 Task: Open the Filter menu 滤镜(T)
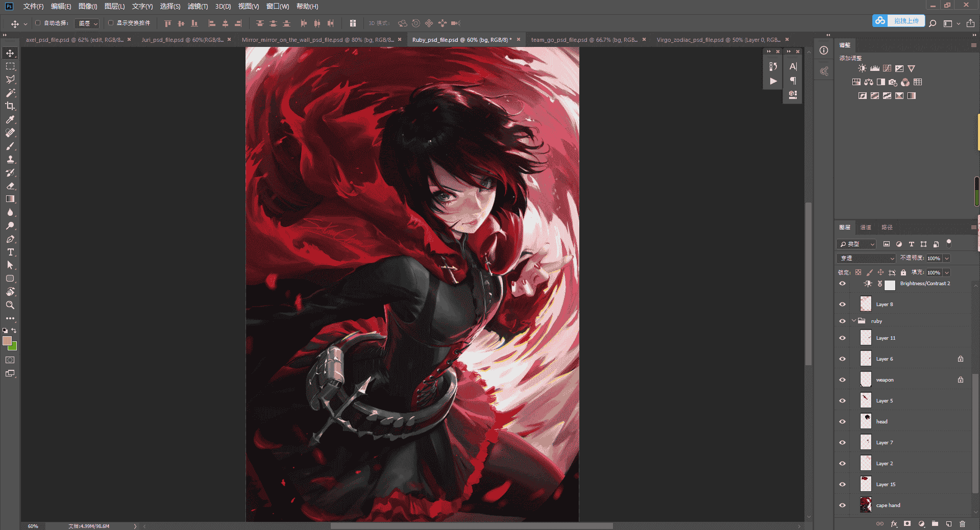(198, 7)
